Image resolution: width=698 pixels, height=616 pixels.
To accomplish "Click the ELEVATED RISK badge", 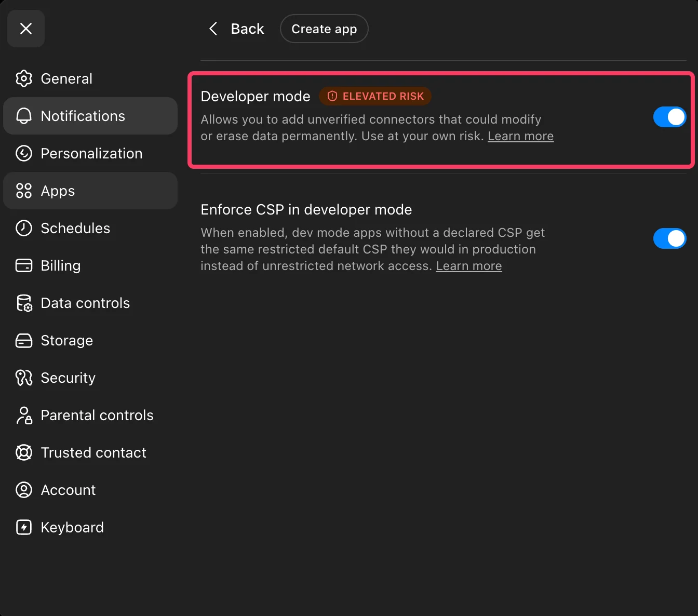I will pyautogui.click(x=375, y=96).
